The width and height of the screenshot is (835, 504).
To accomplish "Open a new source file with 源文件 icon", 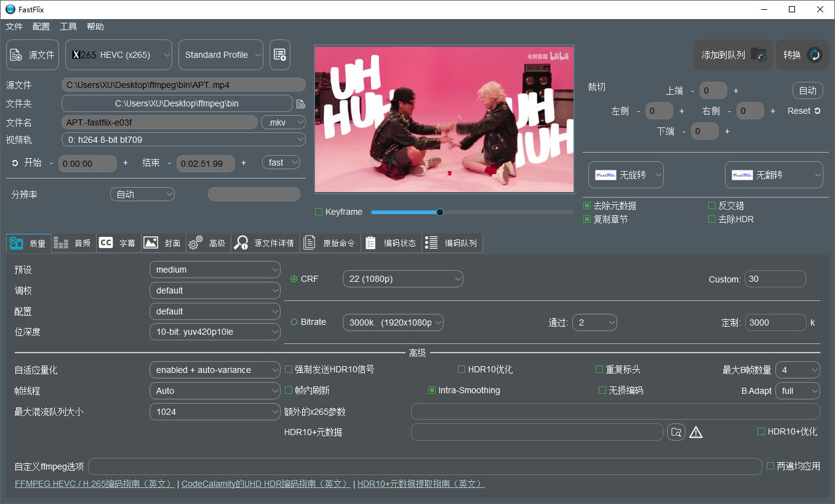I will pos(32,54).
